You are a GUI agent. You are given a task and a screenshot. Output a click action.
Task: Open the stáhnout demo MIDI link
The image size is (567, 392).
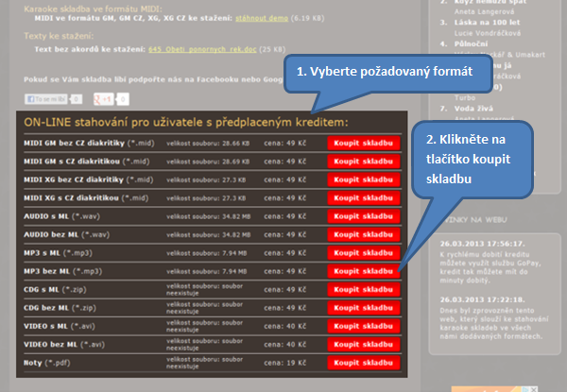pos(262,18)
